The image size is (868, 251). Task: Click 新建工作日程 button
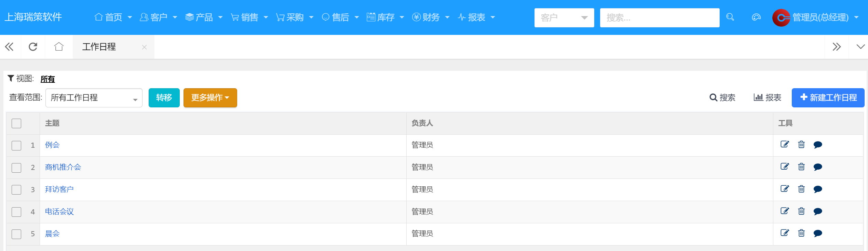pyautogui.click(x=828, y=98)
